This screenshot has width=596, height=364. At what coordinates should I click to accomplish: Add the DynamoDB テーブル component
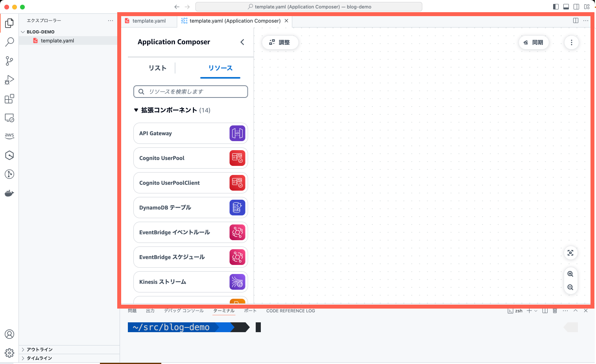click(x=191, y=208)
